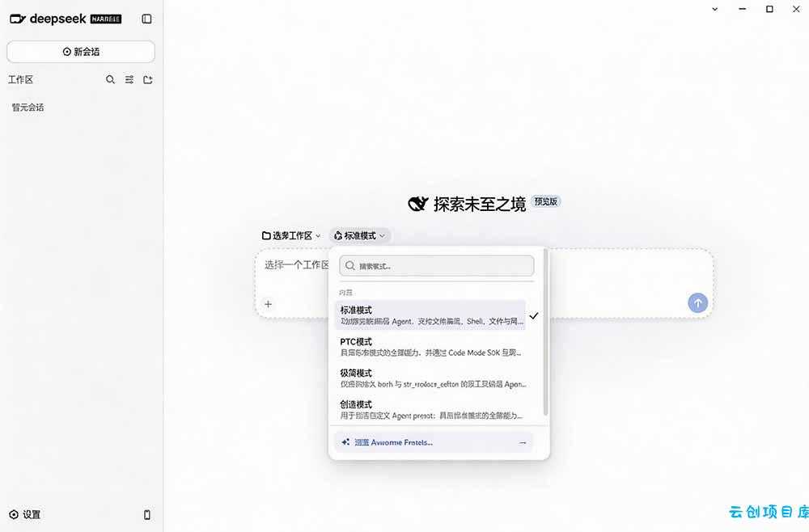Image resolution: width=809 pixels, height=532 pixels.
Task: Start a new conversation with 新会话 button
Action: coord(81,52)
